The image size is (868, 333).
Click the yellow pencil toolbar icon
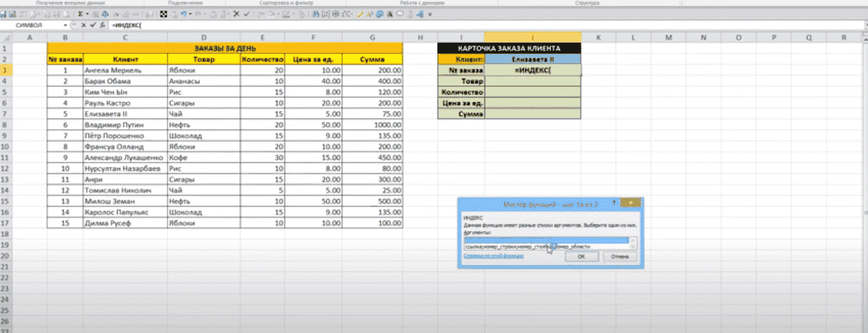tap(358, 13)
